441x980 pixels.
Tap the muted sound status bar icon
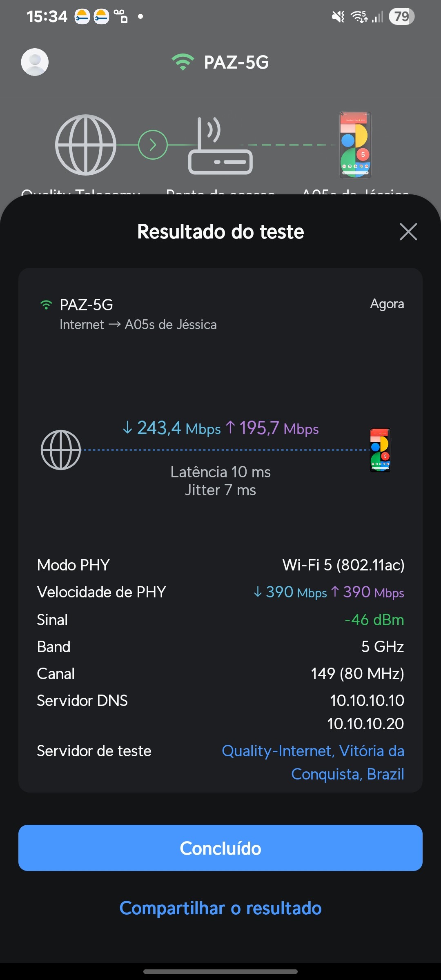point(338,17)
